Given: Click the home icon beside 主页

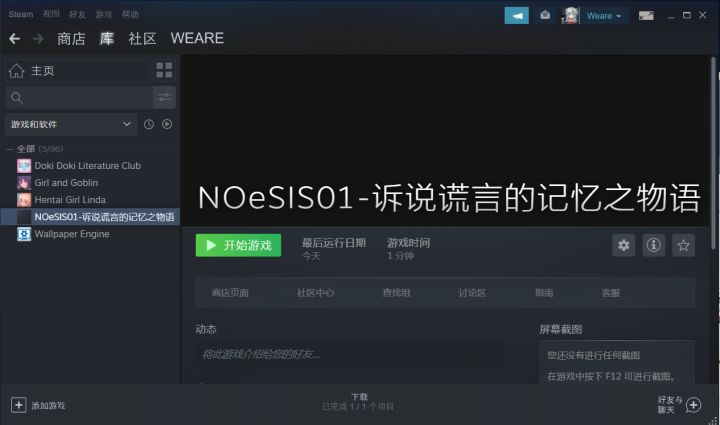Looking at the screenshot, I should (17, 71).
